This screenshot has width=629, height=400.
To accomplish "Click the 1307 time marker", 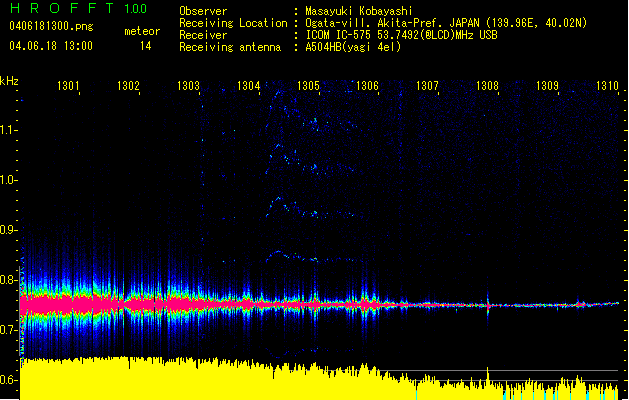I will point(427,85).
